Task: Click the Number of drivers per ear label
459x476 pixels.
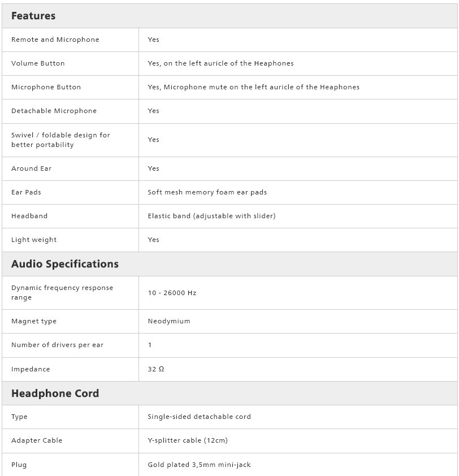Action: tap(57, 345)
